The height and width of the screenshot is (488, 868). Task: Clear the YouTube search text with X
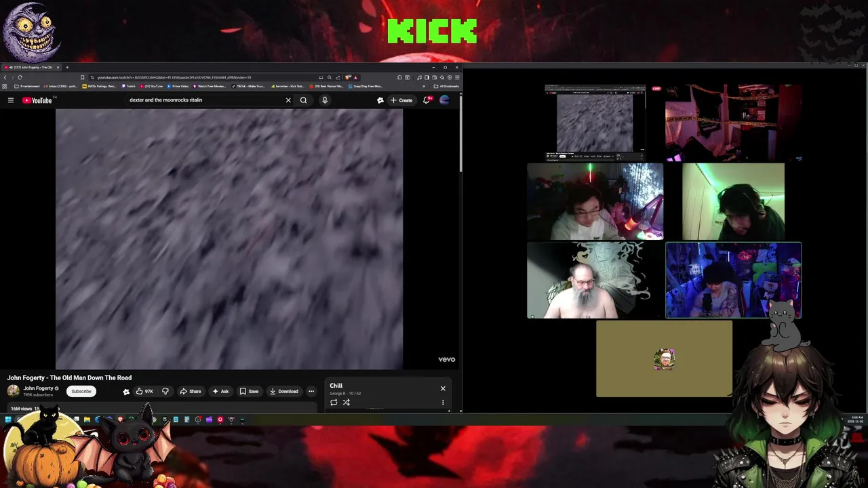[288, 100]
